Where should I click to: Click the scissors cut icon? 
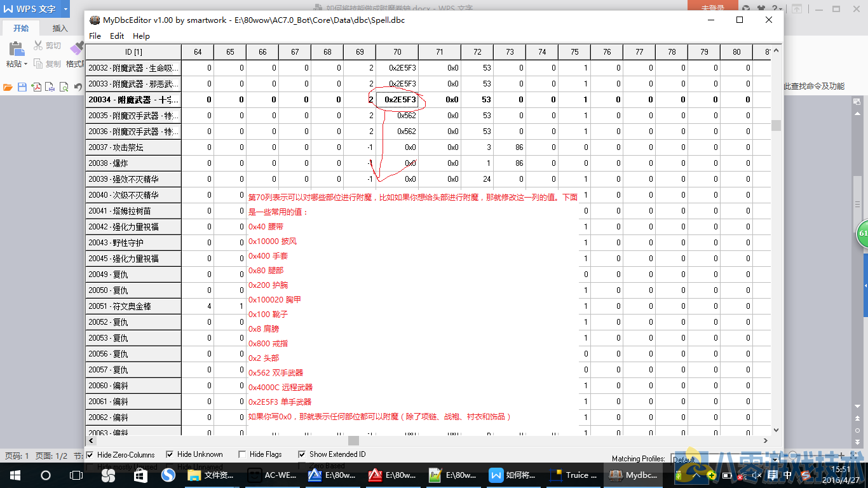coord(39,46)
